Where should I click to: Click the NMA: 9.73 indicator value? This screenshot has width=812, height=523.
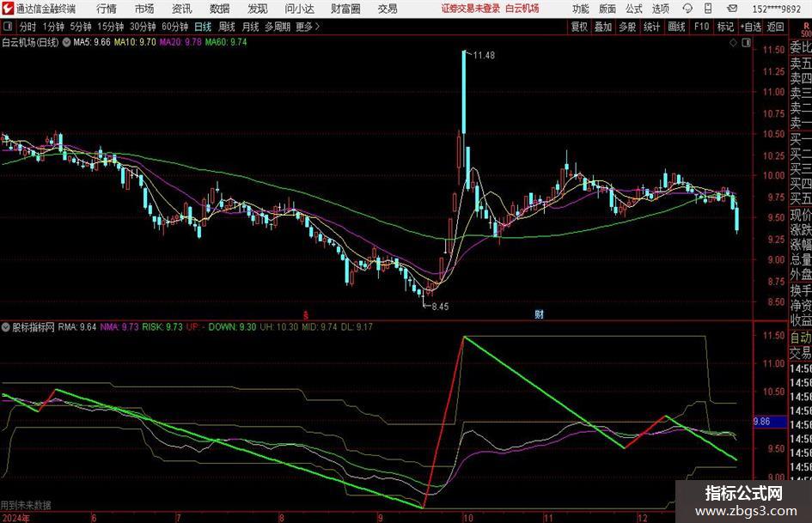(119, 326)
